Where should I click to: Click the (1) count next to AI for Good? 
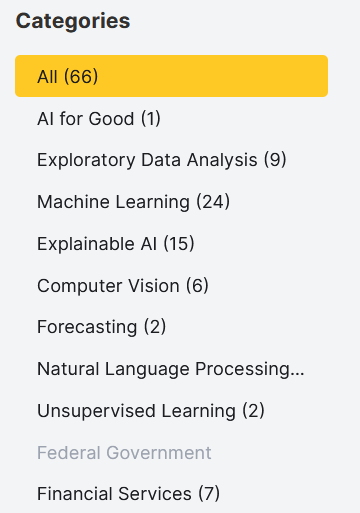pyautogui.click(x=151, y=119)
